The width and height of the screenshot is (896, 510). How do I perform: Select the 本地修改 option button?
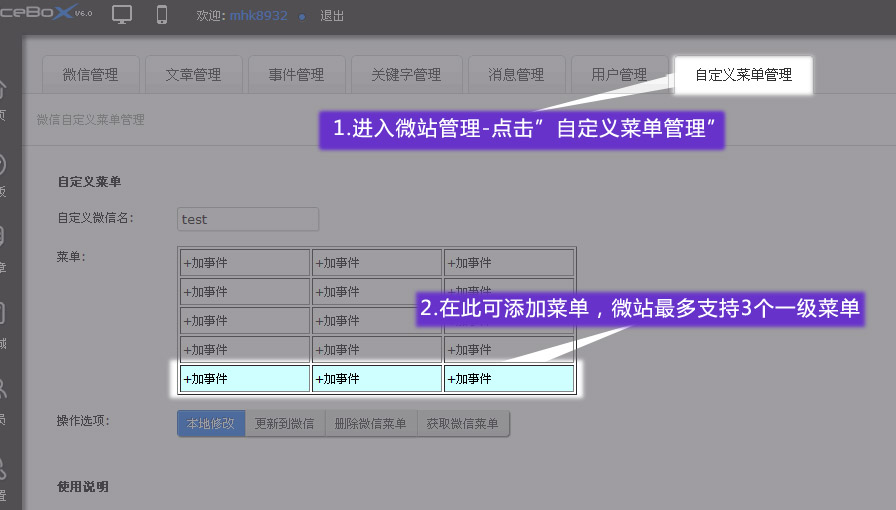[210, 424]
